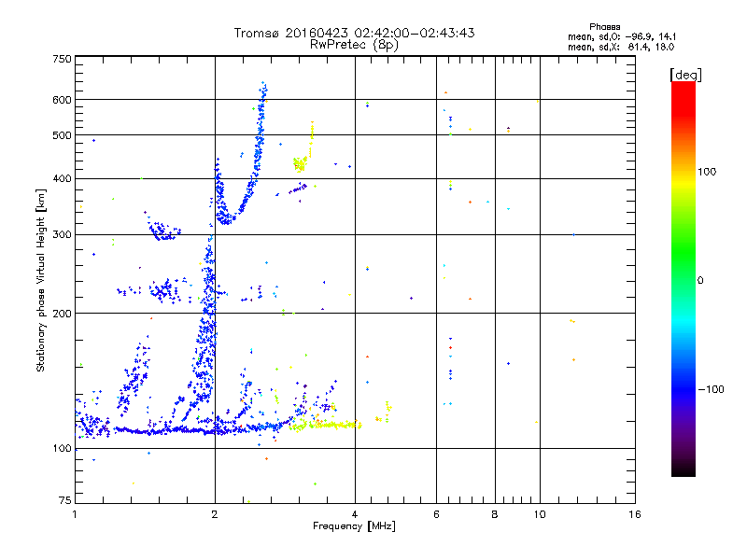Click the x-axis tick '10'

(x=540, y=514)
